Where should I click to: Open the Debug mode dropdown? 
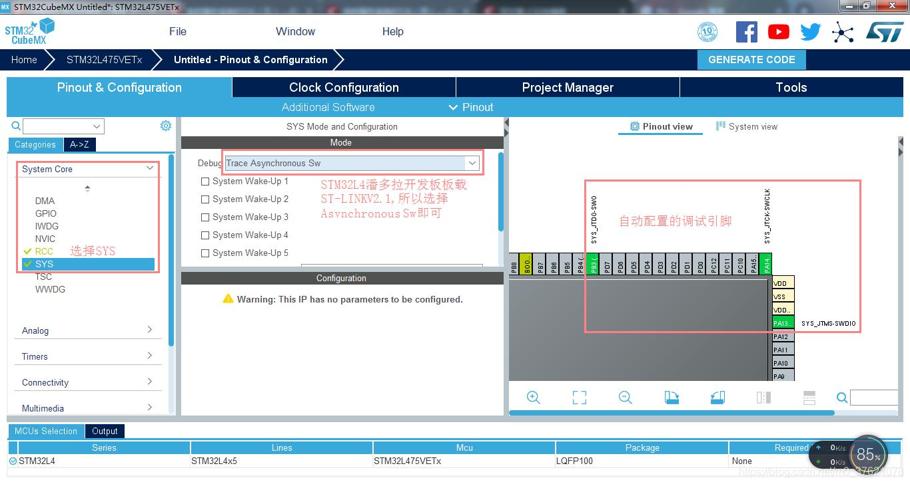[x=352, y=163]
